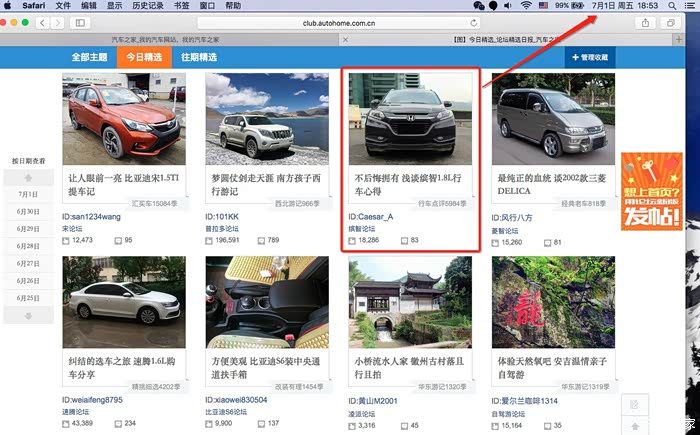Select date 6月28日 in sidebar
The height and width of the screenshot is (435, 700).
pyautogui.click(x=28, y=246)
